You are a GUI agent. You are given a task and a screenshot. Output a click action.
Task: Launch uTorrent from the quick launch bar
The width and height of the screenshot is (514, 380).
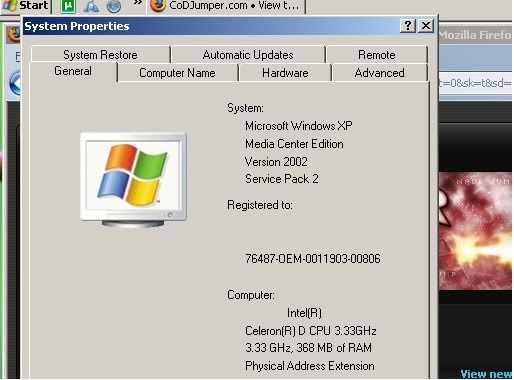coord(68,6)
